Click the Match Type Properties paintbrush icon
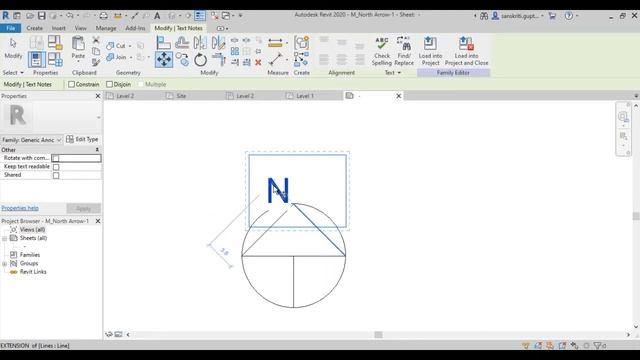The width and height of the screenshot is (640, 360). [x=96, y=62]
